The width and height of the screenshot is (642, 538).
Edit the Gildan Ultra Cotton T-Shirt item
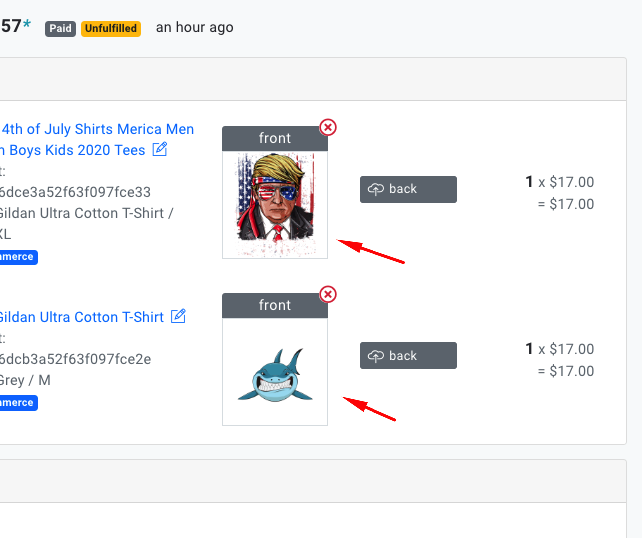point(178,316)
